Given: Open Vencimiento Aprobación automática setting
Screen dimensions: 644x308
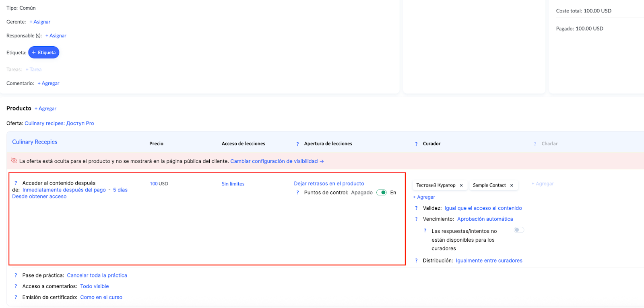Looking at the screenshot, I should [485, 219].
